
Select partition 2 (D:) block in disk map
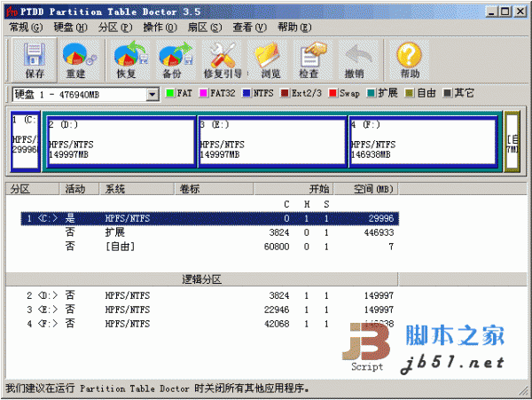(121, 142)
